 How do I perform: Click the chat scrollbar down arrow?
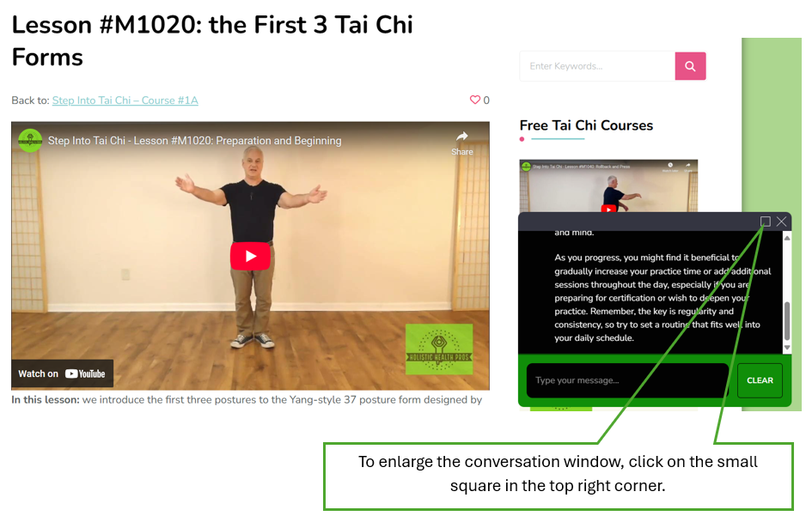[x=786, y=348]
